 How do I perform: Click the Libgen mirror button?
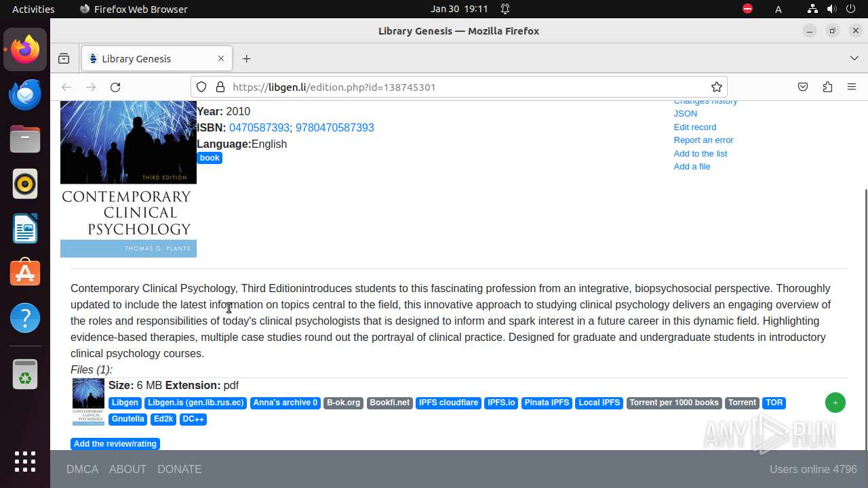point(125,403)
